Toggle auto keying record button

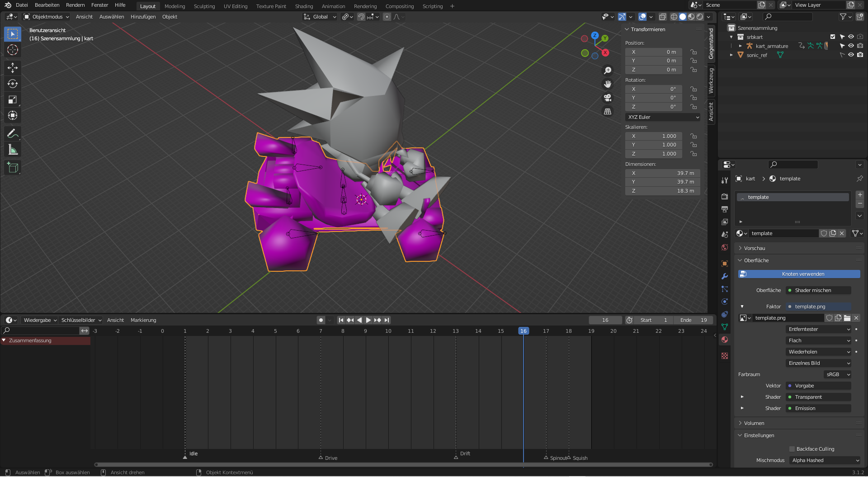321,320
